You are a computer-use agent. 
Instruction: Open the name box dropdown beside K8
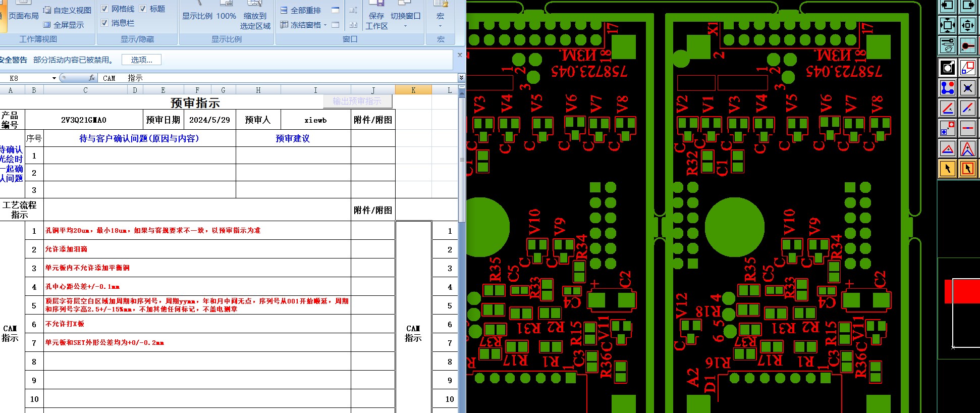(54, 78)
